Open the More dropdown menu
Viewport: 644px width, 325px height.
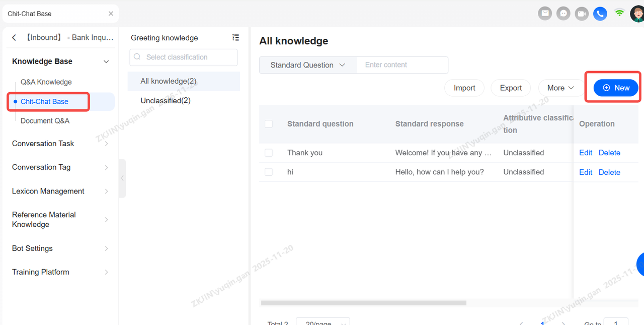(x=560, y=88)
